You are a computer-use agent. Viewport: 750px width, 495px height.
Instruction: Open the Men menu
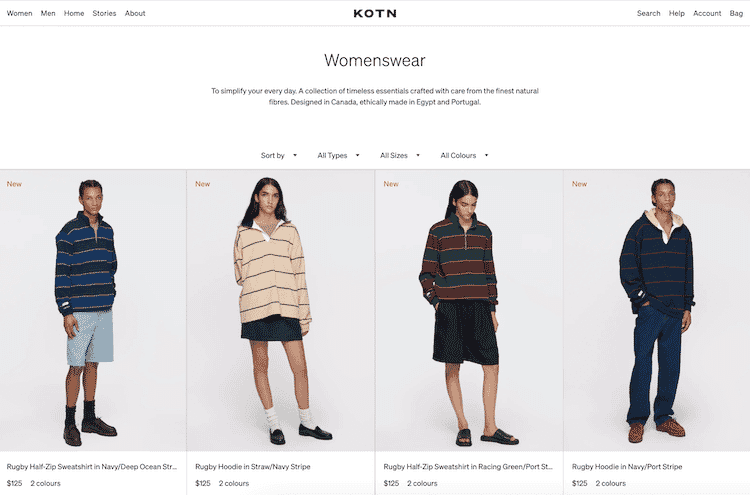(x=48, y=13)
